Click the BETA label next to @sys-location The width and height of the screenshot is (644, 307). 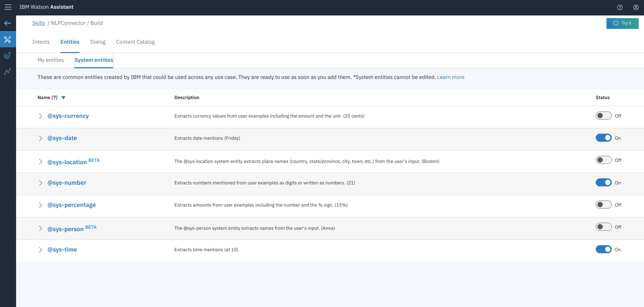(94, 160)
